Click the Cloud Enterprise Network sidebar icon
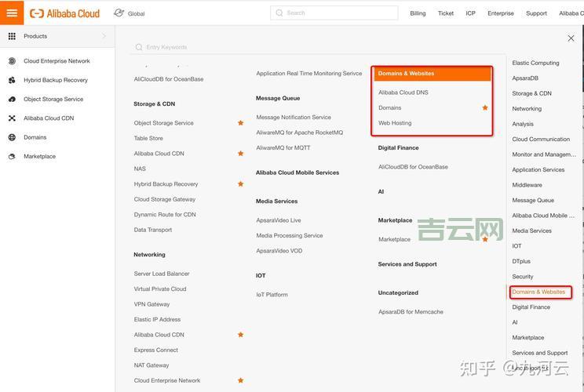This screenshot has width=584, height=392. [12, 61]
